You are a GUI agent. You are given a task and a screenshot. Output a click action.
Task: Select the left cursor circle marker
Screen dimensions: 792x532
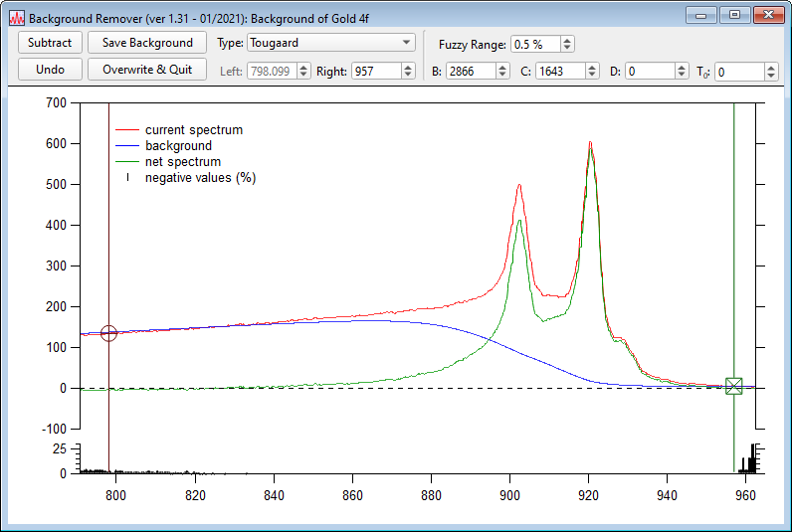(108, 333)
